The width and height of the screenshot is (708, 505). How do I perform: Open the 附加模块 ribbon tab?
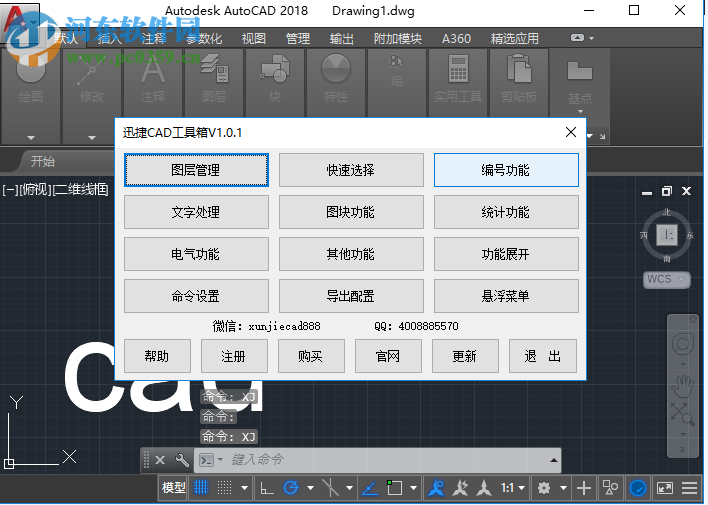(398, 39)
